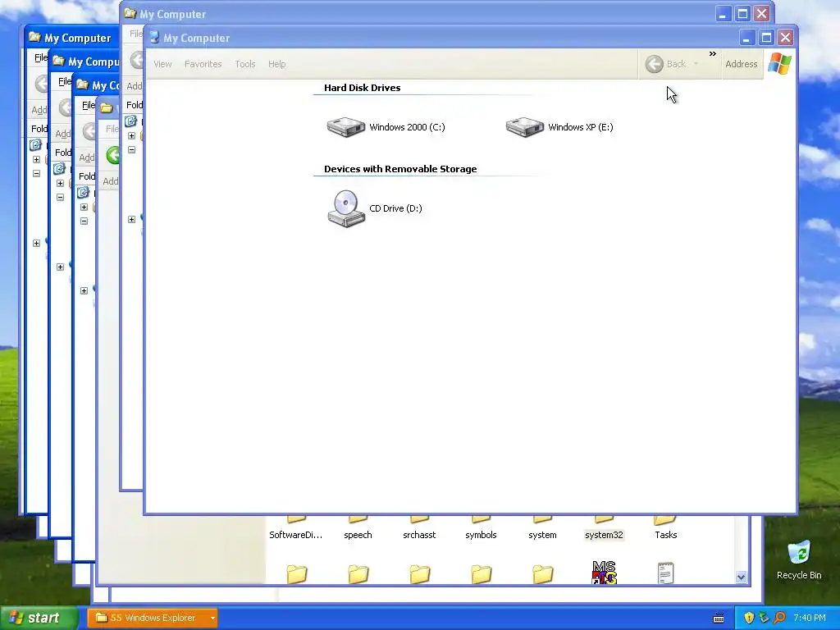
Task: Open File menu in the 'My Co' window
Action: click(89, 105)
